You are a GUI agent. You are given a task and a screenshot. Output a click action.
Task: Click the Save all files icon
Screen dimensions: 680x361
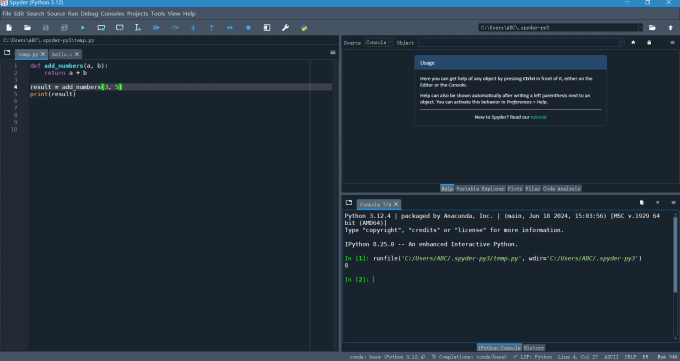[x=64, y=28]
